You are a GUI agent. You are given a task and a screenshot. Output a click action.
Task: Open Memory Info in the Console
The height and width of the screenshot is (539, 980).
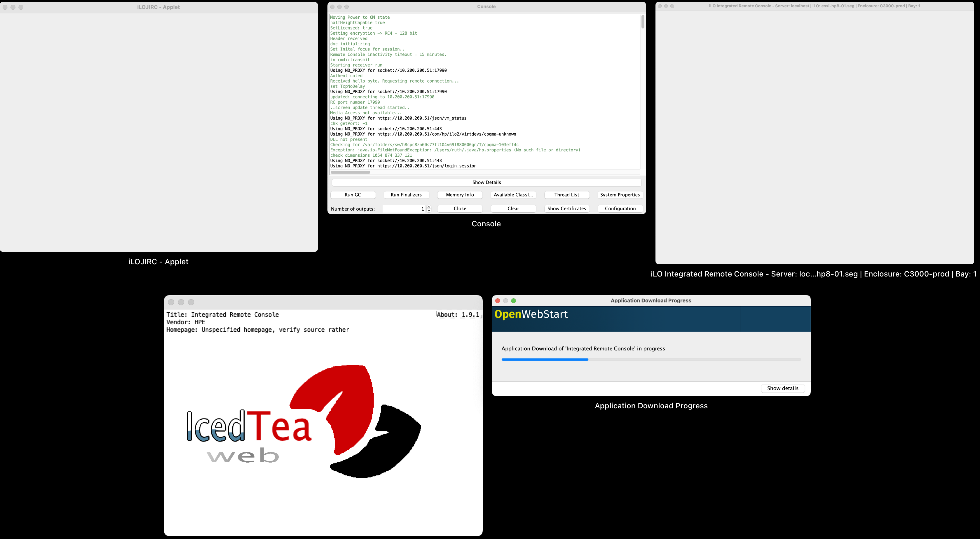(x=460, y=195)
